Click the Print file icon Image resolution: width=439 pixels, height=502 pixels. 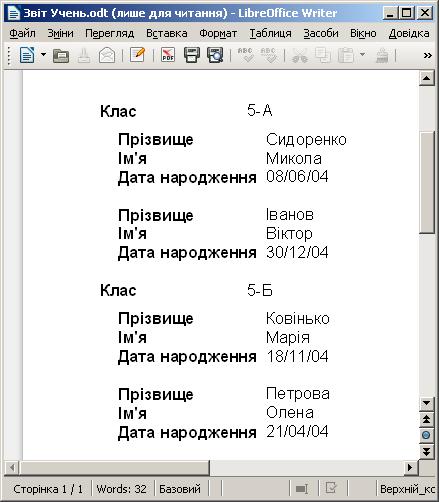click(192, 55)
